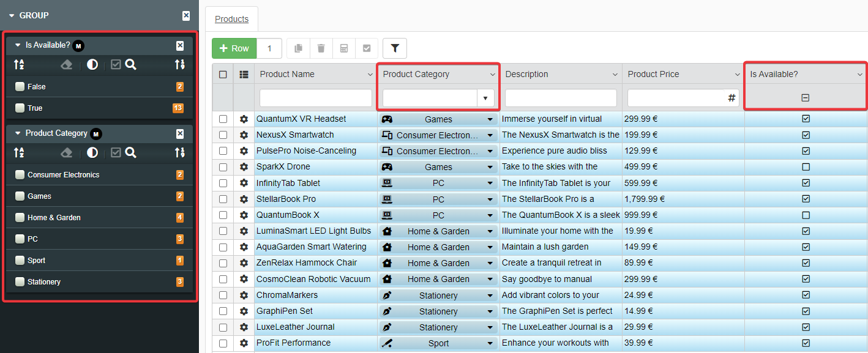868x353 pixels.
Task: Click the invert selection half-circle icon under Is Available?
Action: [x=92, y=65]
